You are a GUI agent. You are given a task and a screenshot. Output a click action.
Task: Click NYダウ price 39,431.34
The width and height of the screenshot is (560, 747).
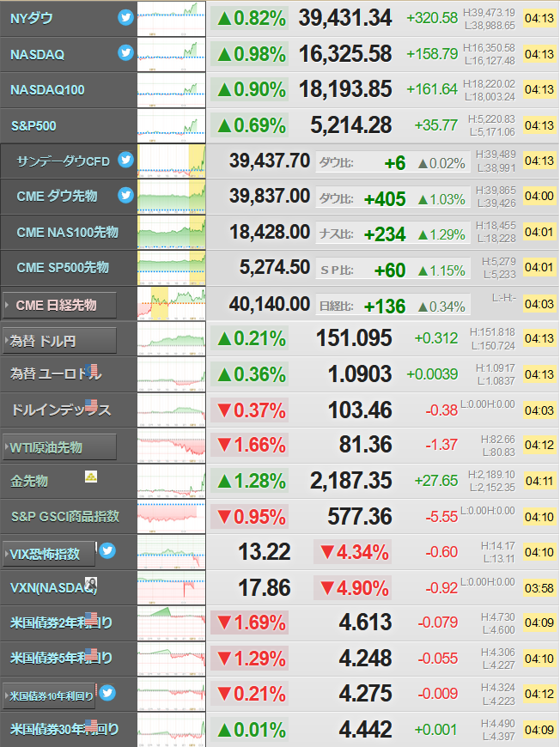[x=345, y=18]
